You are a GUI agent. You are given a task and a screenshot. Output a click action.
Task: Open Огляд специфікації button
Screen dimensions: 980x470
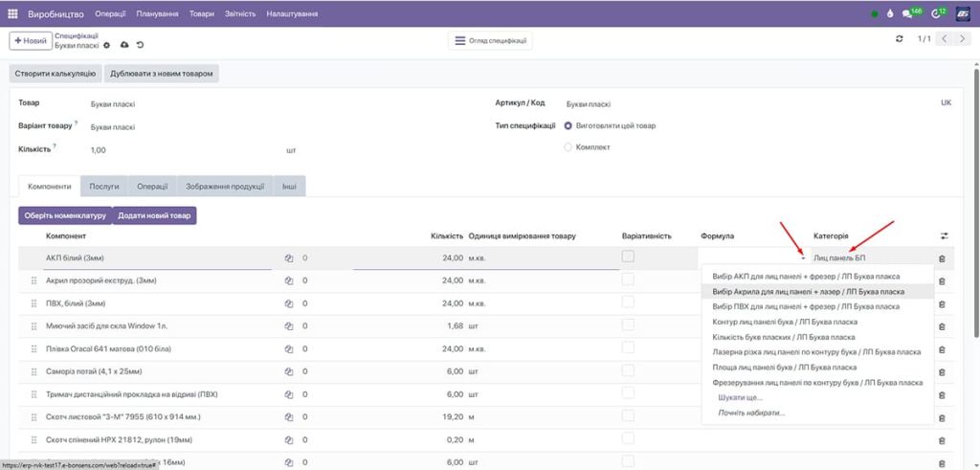tap(490, 40)
